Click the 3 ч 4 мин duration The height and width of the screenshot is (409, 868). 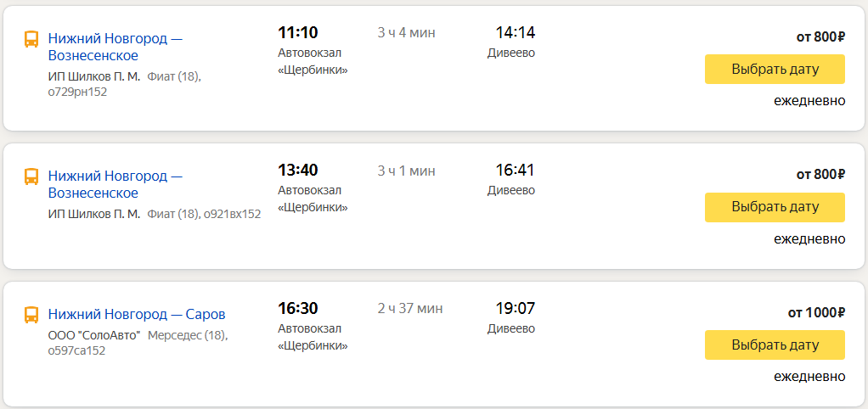(406, 32)
